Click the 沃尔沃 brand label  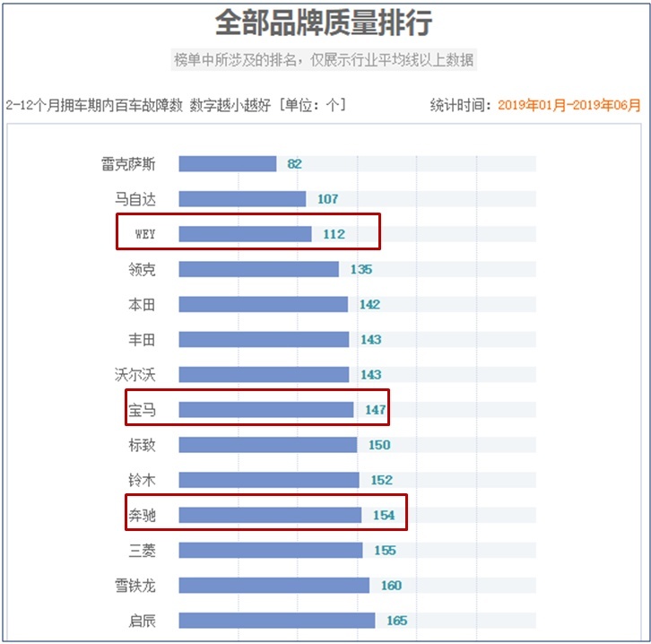tap(135, 375)
